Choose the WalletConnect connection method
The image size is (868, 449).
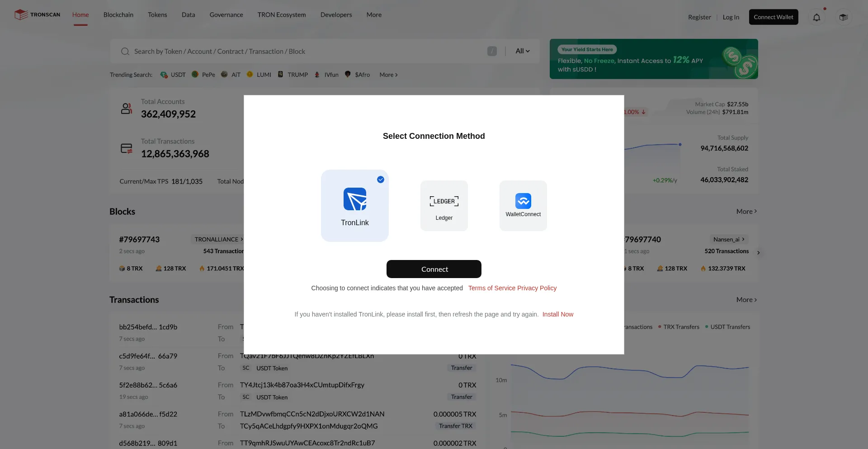[523, 206]
